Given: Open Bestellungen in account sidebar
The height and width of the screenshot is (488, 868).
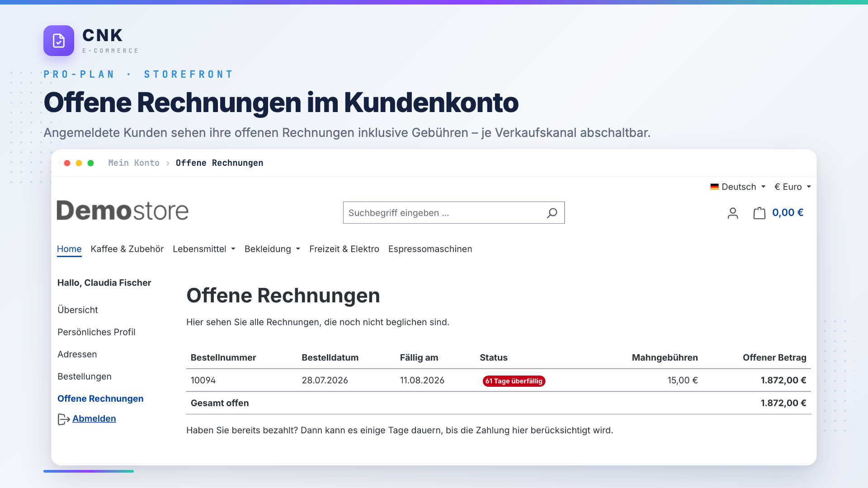Looking at the screenshot, I should (85, 376).
